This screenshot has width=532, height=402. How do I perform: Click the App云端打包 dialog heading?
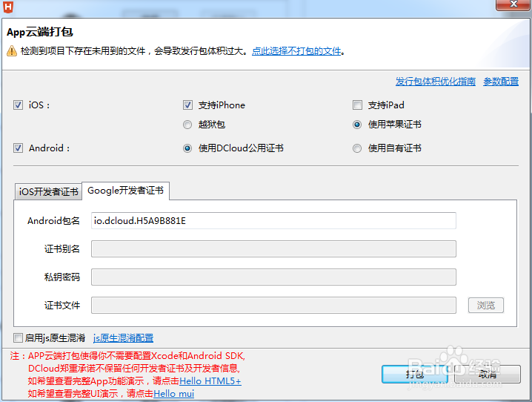(x=40, y=32)
